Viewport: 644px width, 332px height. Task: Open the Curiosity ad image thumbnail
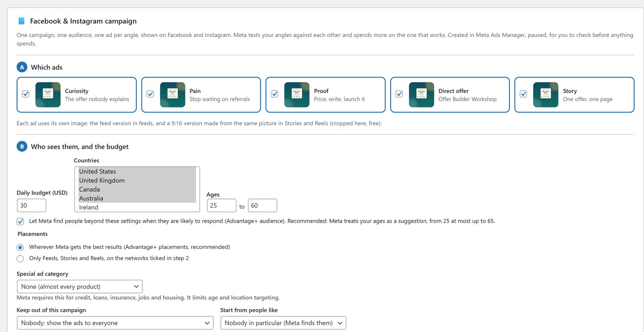click(48, 95)
